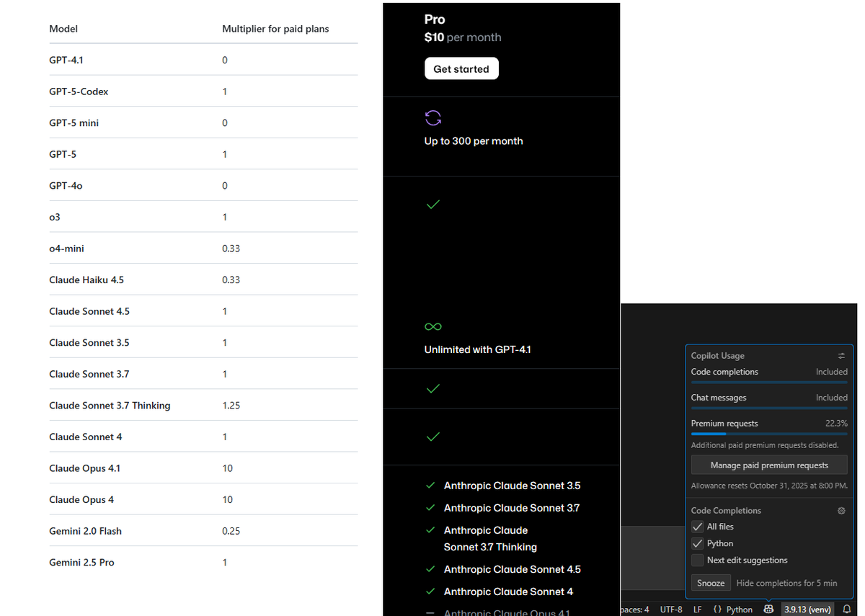Click o4-mini in the model table

click(x=66, y=248)
